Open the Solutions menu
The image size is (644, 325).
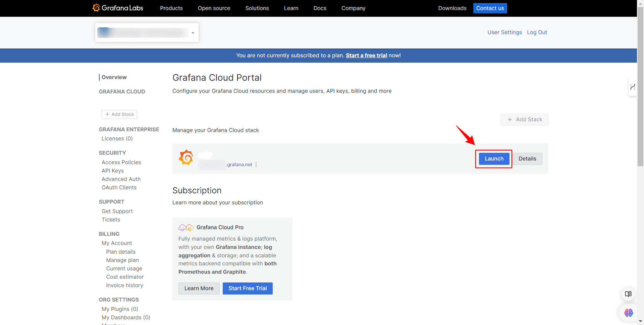(x=257, y=8)
